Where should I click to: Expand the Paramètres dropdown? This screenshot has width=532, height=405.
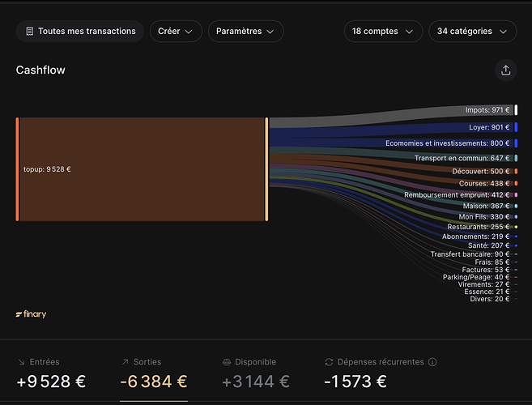click(245, 32)
